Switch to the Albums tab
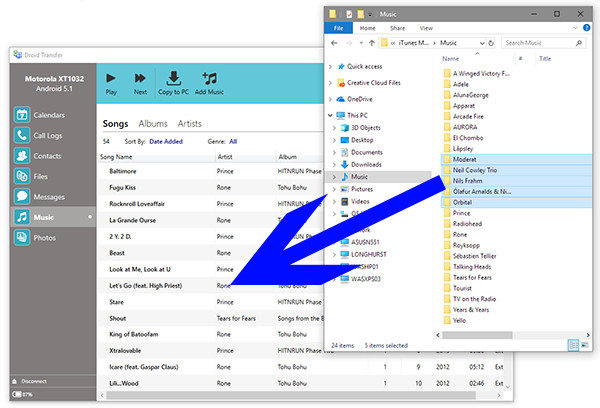 pos(153,124)
